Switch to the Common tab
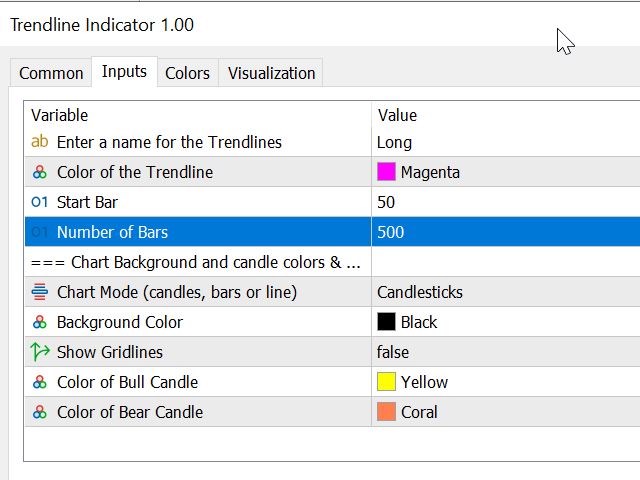Screen dimensions: 640x480 [51, 73]
